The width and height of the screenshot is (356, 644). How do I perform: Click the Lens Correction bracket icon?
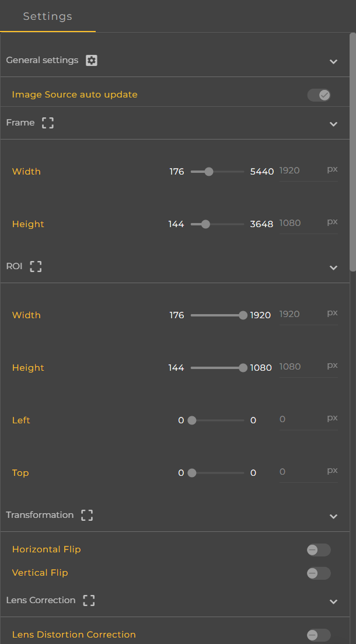pos(89,600)
